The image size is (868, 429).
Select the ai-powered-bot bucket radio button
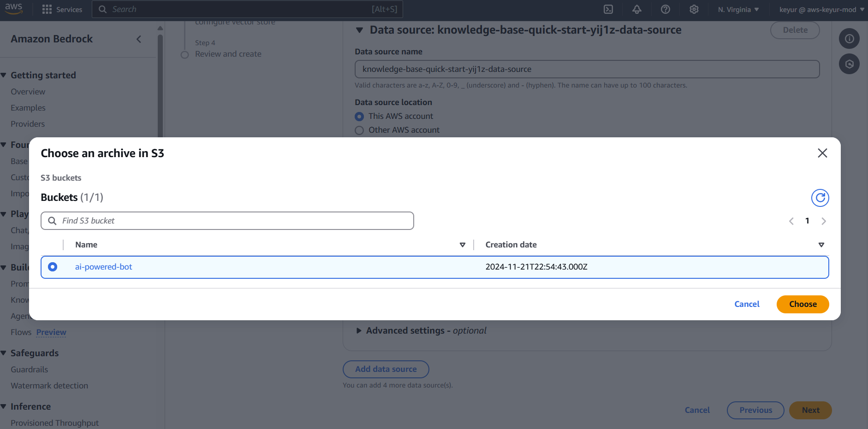(53, 267)
